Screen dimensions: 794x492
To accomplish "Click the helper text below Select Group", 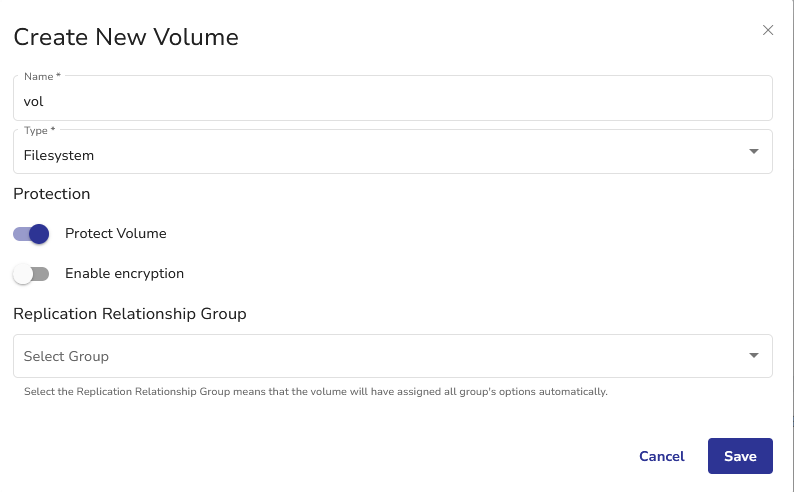I will coord(315,391).
